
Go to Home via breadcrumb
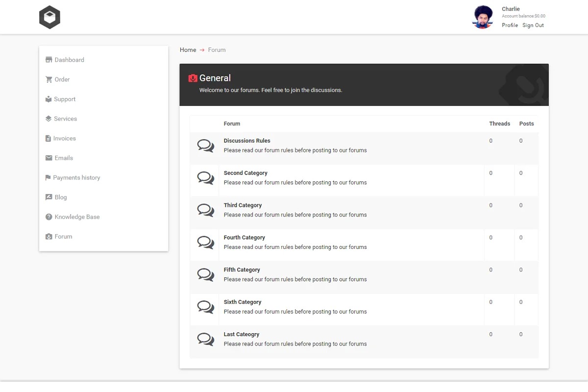coord(188,50)
